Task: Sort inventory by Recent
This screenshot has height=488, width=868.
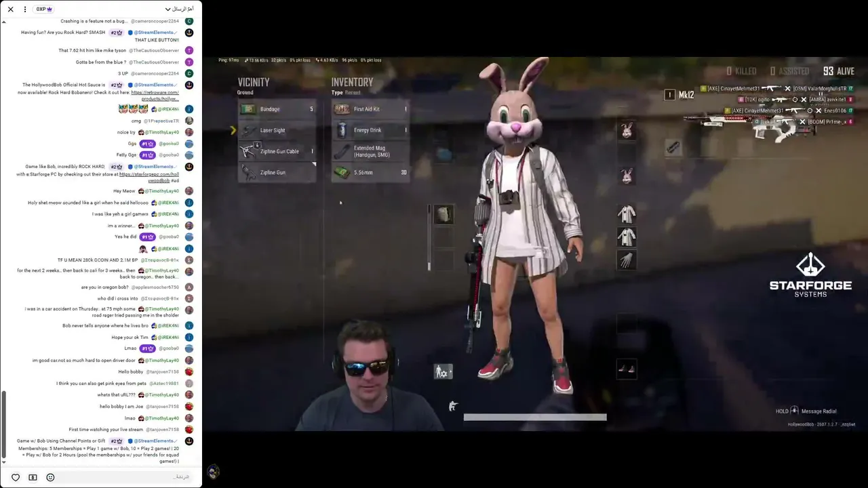Action: (353, 93)
